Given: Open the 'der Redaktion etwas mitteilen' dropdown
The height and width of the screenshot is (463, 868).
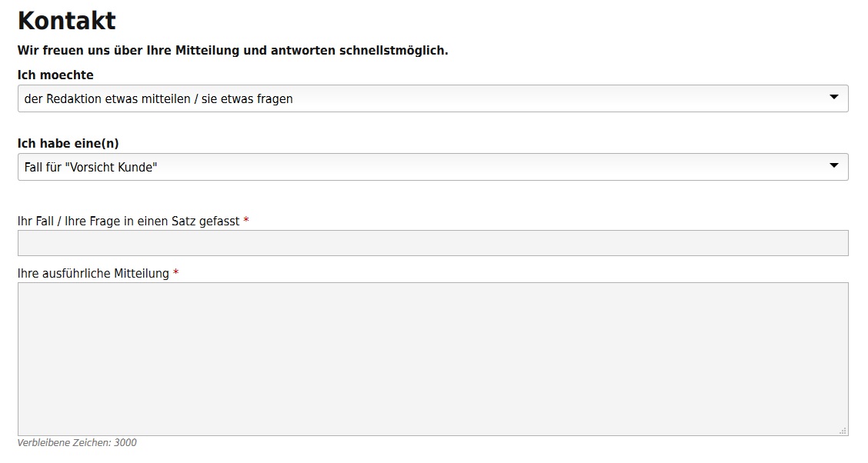Looking at the screenshot, I should [x=433, y=98].
